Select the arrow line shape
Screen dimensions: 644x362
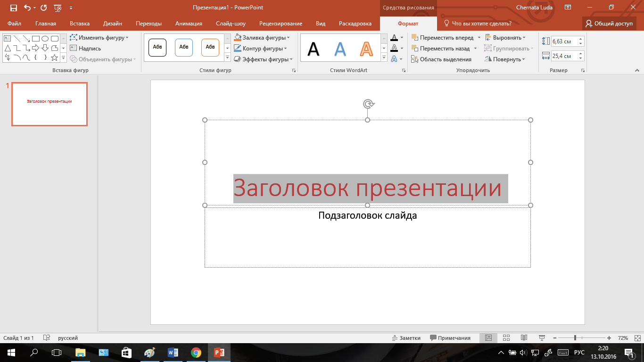pos(26,39)
